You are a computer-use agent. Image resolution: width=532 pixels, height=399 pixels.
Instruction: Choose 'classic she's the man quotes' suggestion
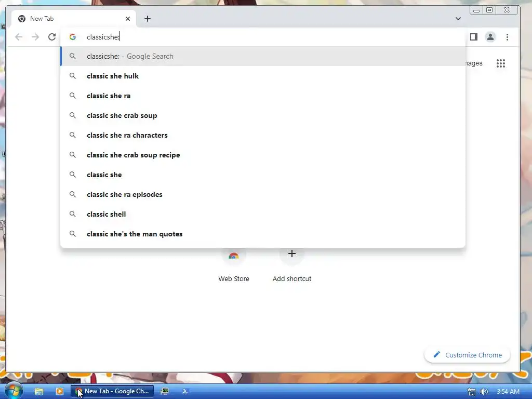263,234
